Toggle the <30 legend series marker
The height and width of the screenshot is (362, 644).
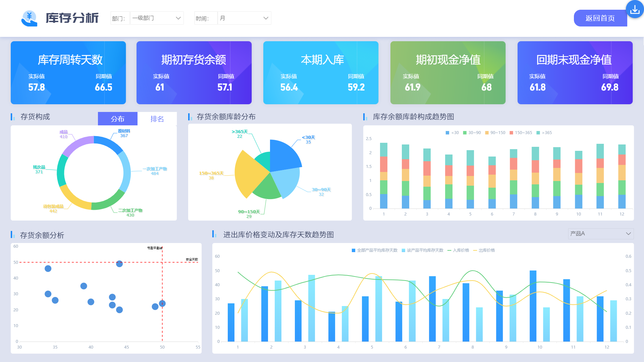(x=447, y=133)
